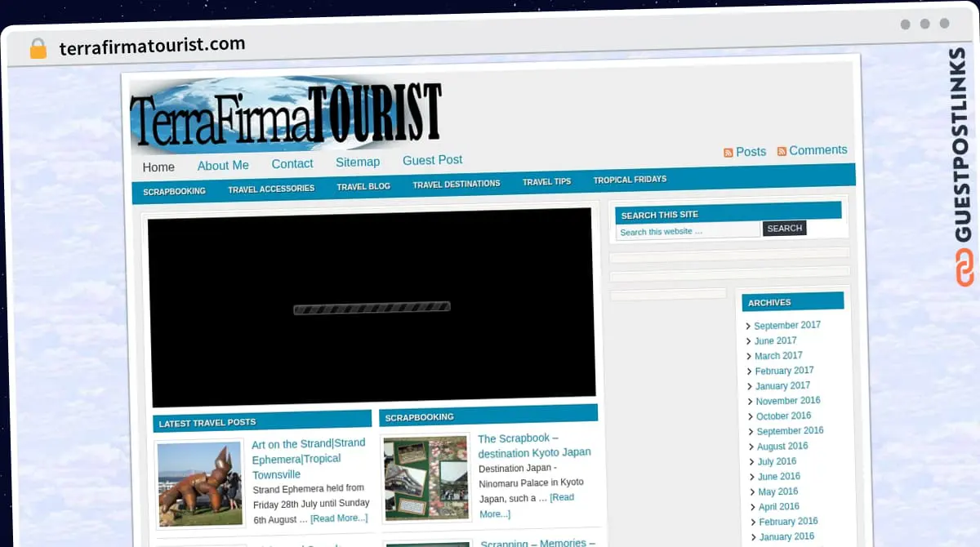Open the Travel Accessories category
The image size is (980, 547).
coord(271,189)
